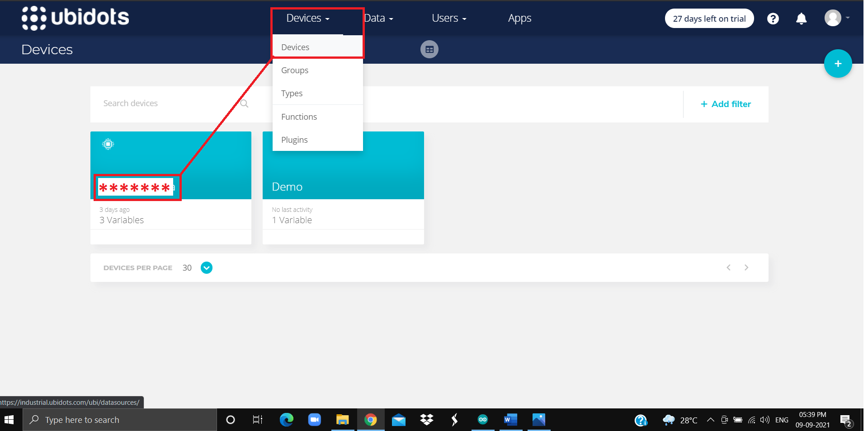
Task: Click the Ubidots logo
Action: [x=75, y=18]
